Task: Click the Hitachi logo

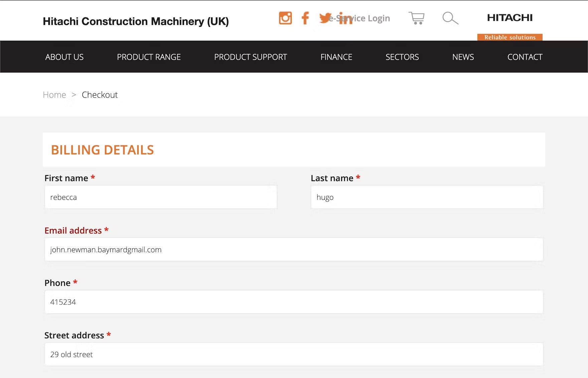Action: point(509,18)
